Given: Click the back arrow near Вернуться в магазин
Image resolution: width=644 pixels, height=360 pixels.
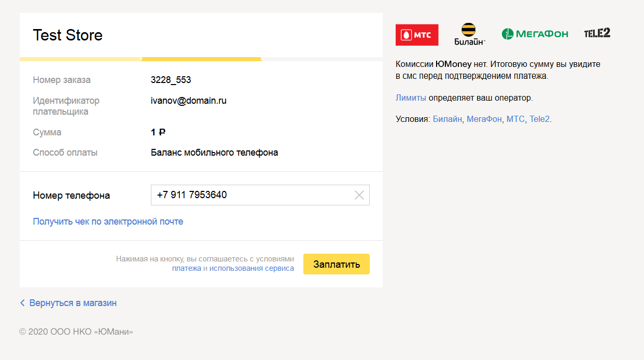Looking at the screenshot, I should [x=22, y=303].
